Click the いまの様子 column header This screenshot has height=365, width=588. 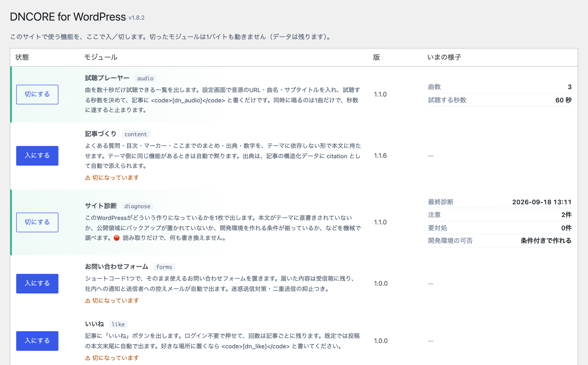point(444,57)
